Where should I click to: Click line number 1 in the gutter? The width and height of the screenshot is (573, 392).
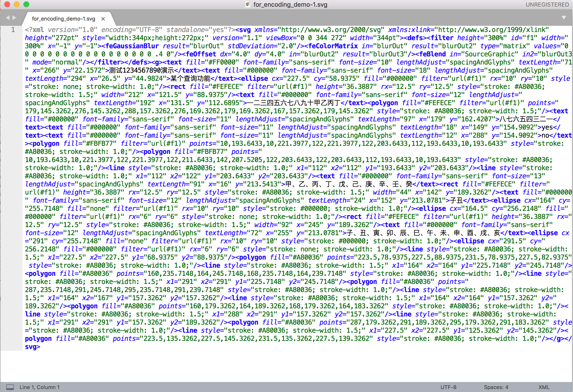(x=13, y=30)
